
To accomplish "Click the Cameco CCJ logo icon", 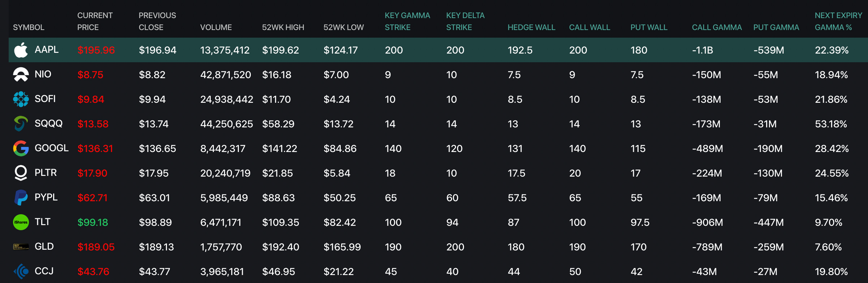I will click(21, 271).
